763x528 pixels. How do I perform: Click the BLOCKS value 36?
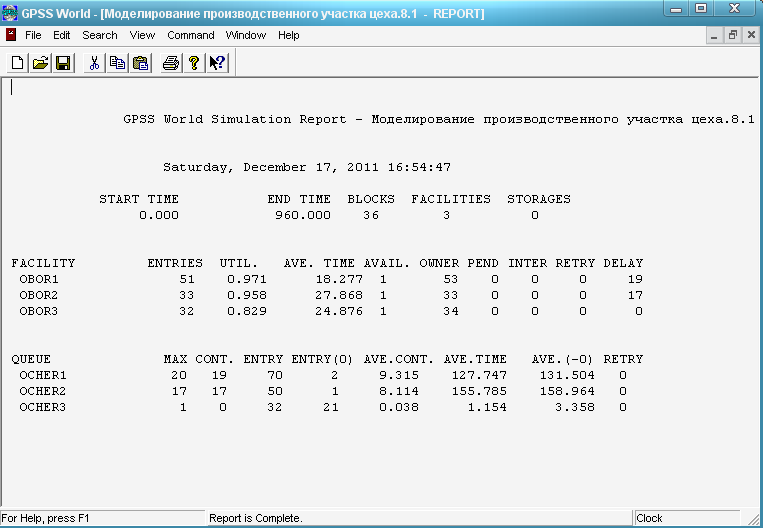click(371, 215)
